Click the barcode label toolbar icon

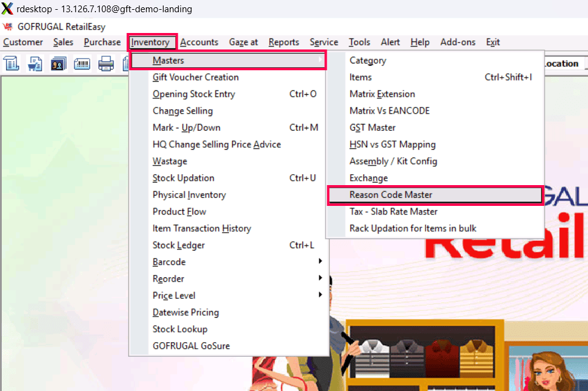point(82,64)
